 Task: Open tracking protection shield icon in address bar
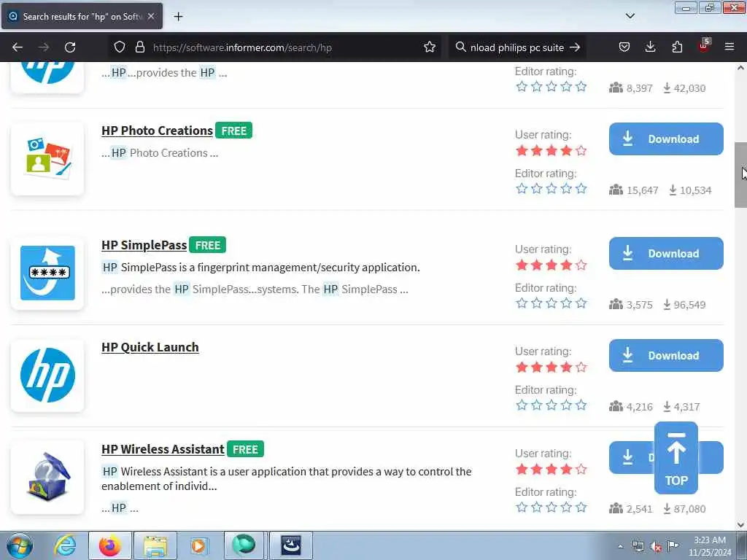120,47
